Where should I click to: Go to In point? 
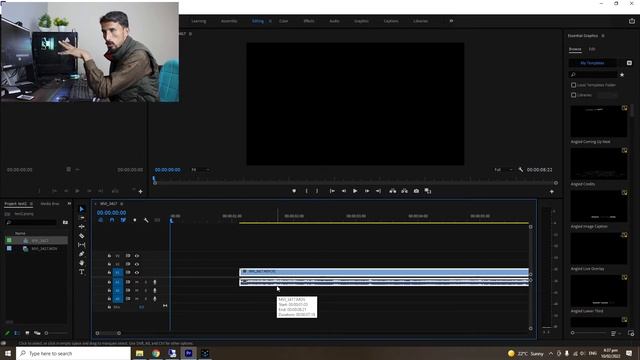point(332,191)
